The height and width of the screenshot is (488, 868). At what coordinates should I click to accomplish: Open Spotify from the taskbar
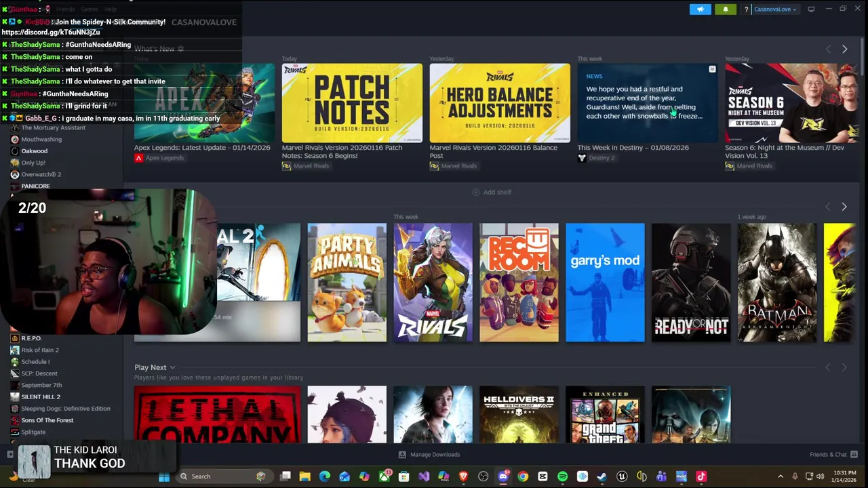tap(562, 476)
